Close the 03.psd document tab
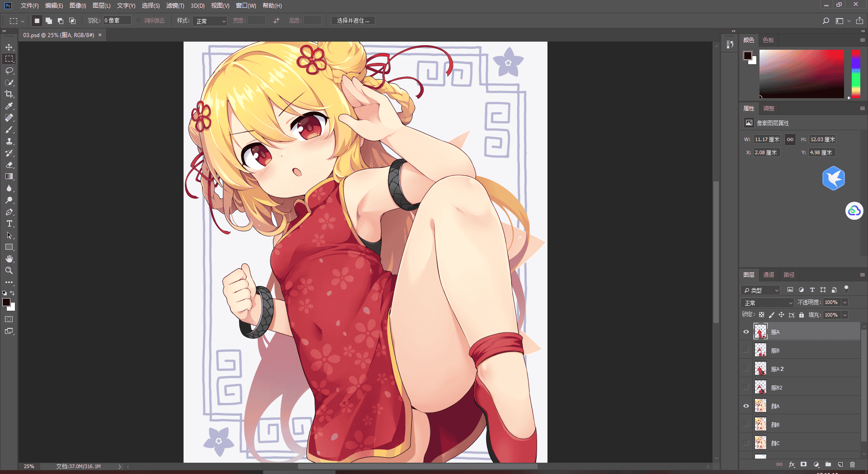868x474 pixels. (100, 35)
